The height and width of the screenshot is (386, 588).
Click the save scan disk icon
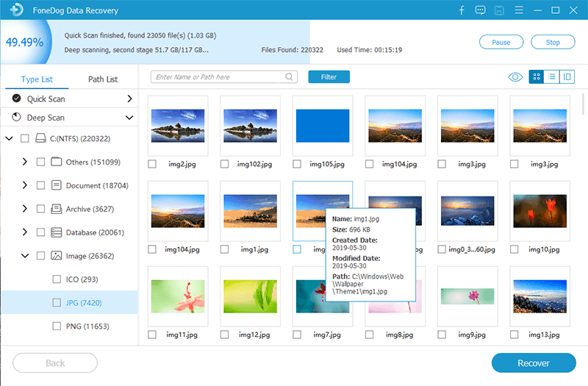[500, 10]
